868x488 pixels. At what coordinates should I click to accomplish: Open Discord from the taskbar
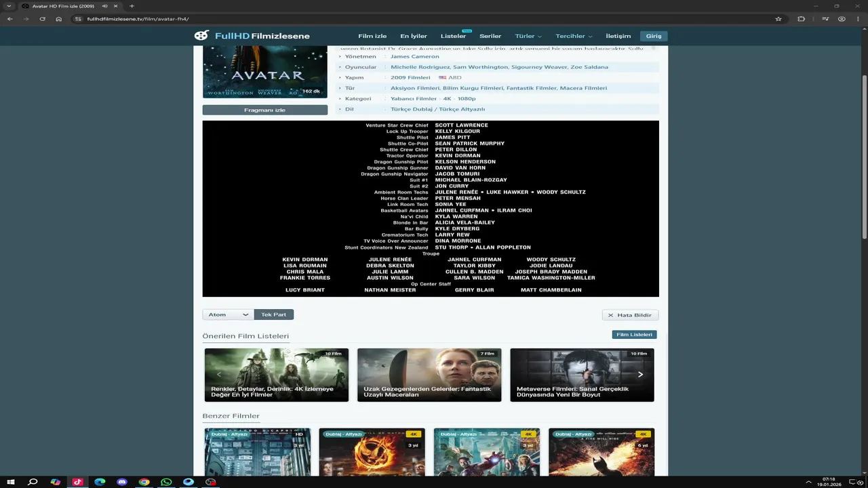pos(122,482)
